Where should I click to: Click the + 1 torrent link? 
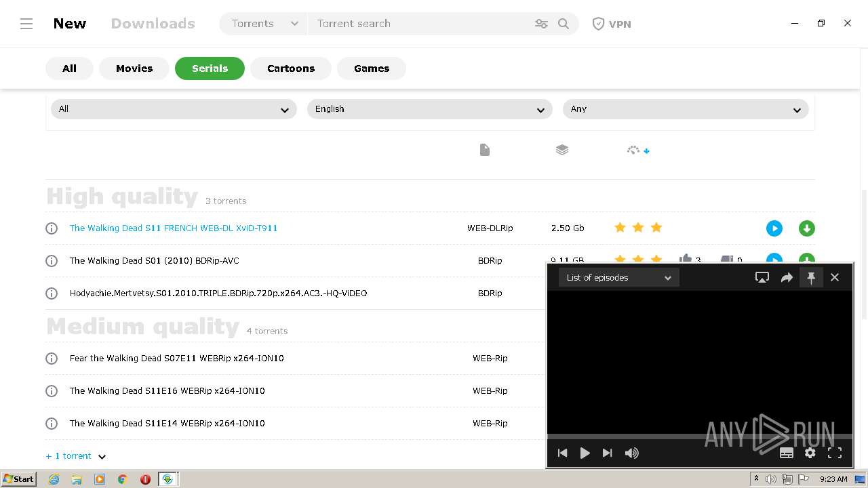68,456
